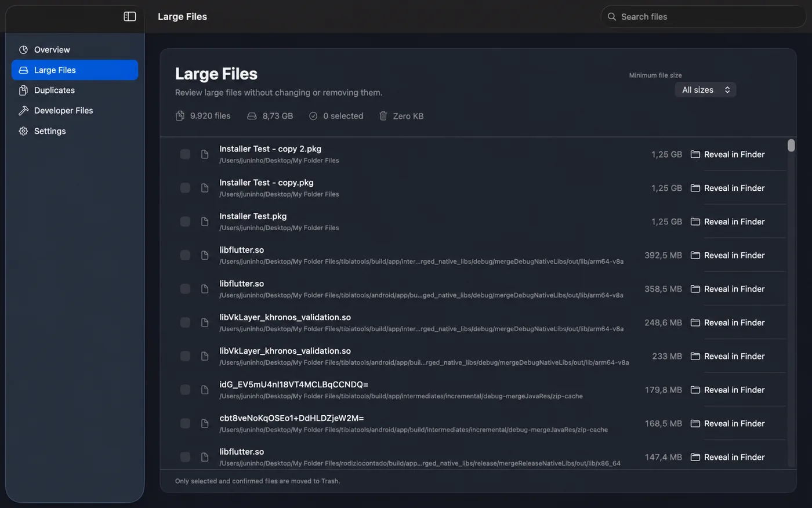Click file icon for 392,5 MB libflutter.so
This screenshot has width=812, height=508.
point(205,255)
